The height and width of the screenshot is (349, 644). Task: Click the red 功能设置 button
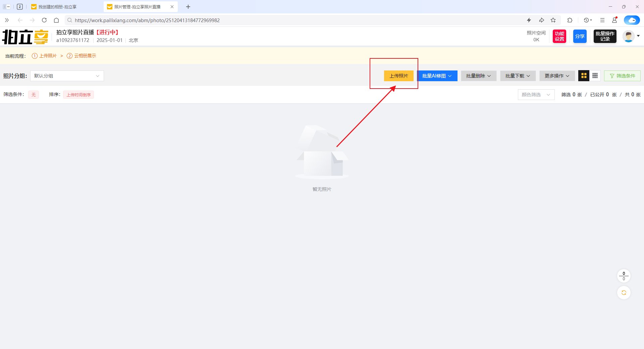(559, 36)
